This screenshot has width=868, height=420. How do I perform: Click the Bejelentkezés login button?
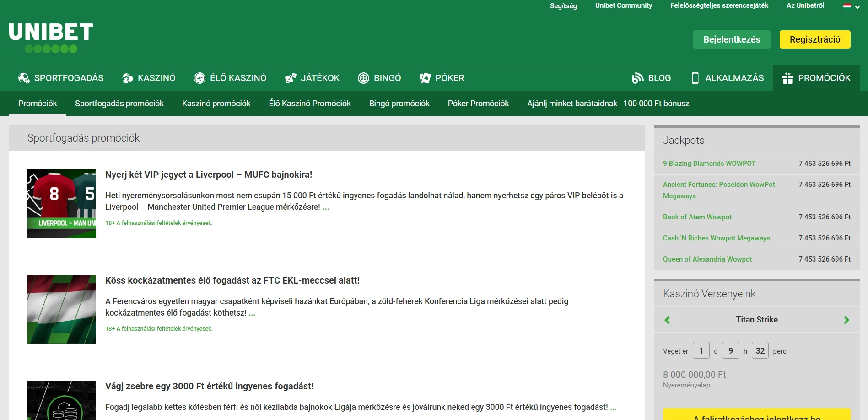(x=732, y=39)
